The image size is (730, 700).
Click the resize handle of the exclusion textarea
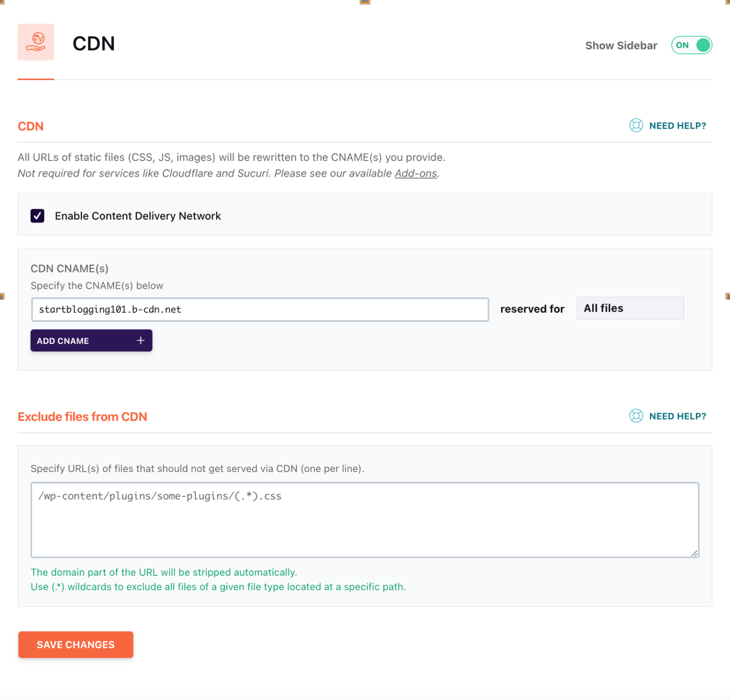point(695,553)
